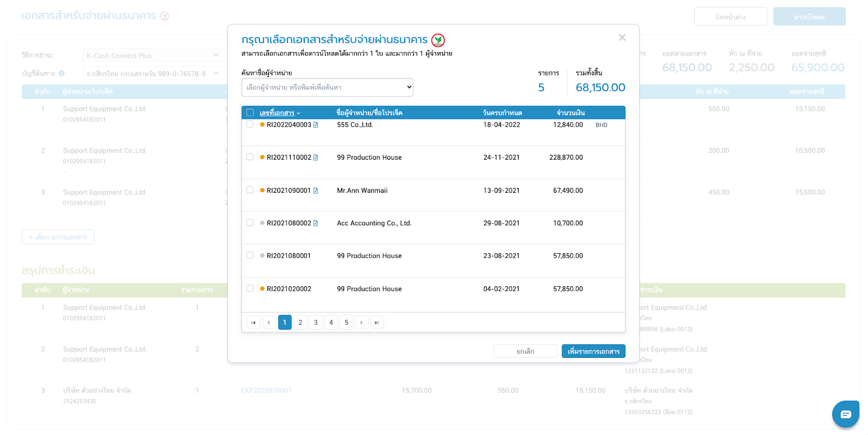Go to the last page of results
This screenshot has height=435, width=868.
tap(377, 323)
